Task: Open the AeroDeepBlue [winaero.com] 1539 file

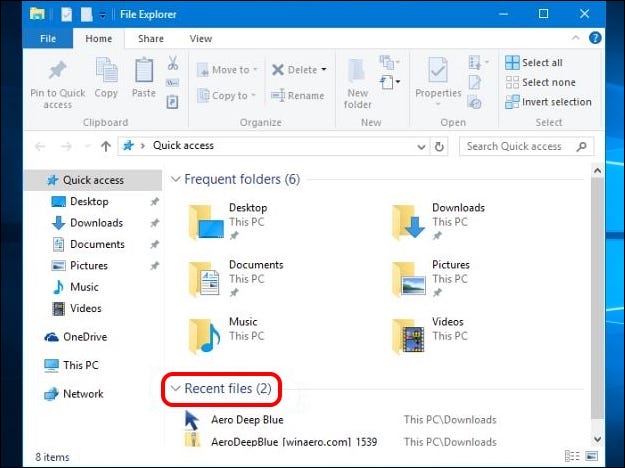Action: (x=340, y=441)
